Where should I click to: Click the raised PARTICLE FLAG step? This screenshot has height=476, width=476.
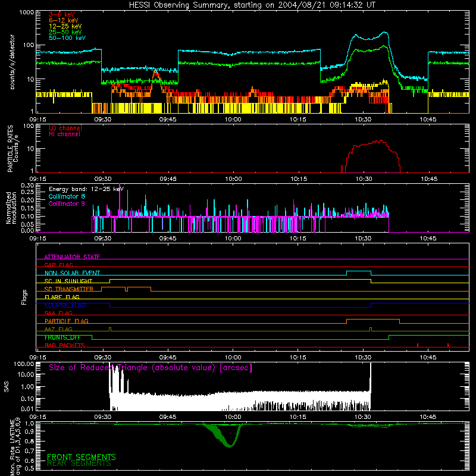coord(373,320)
